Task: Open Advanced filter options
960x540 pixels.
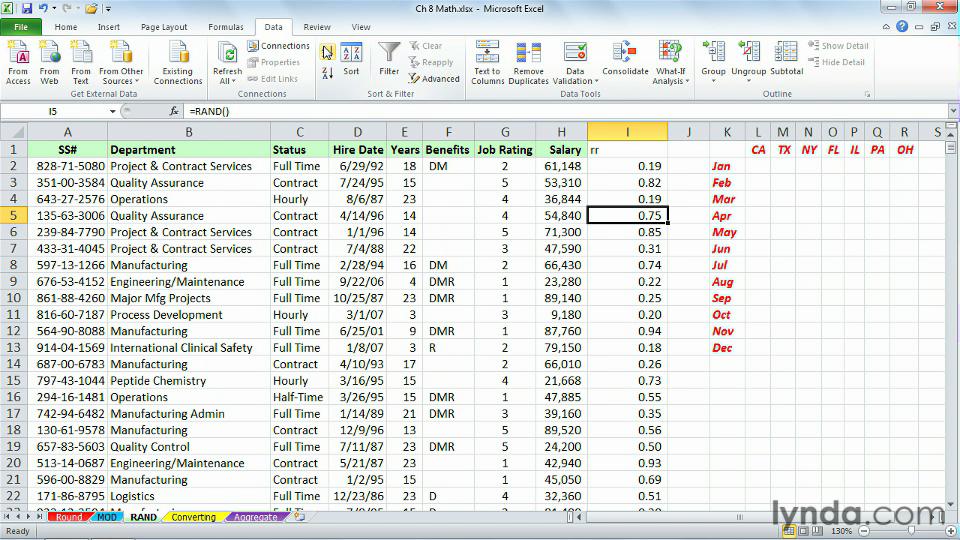Action: pyautogui.click(x=433, y=78)
